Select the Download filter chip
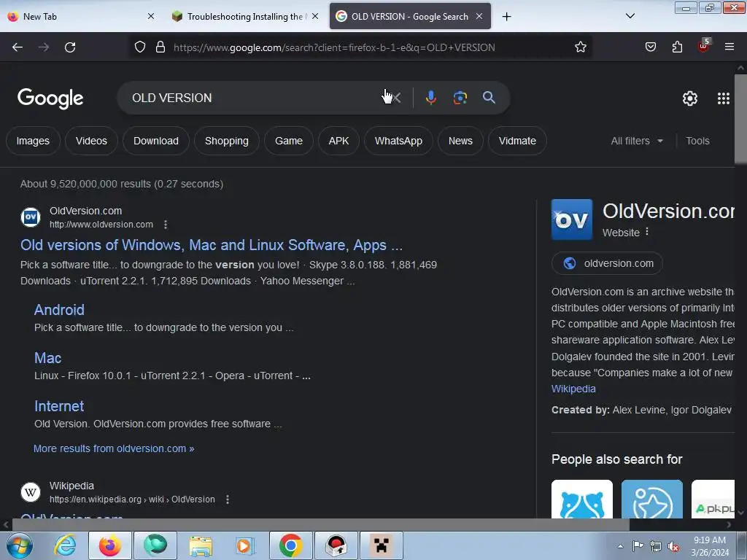The width and height of the screenshot is (747, 560). (156, 141)
